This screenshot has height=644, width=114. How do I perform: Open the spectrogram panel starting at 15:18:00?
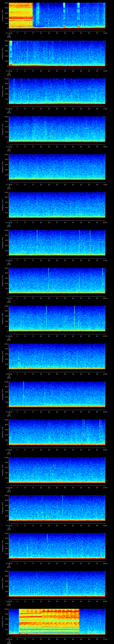[x=57, y=167]
